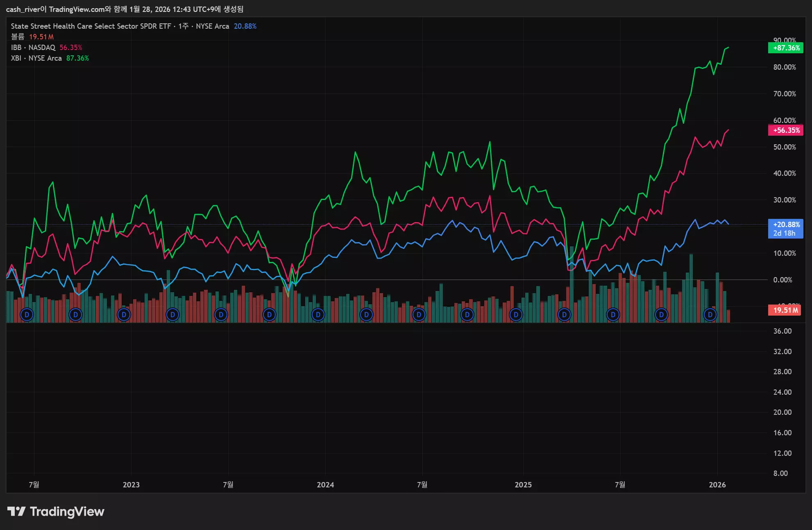Image resolution: width=812 pixels, height=530 pixels.
Task: Click the TradingView logo at the bottom
Action: pos(56,512)
